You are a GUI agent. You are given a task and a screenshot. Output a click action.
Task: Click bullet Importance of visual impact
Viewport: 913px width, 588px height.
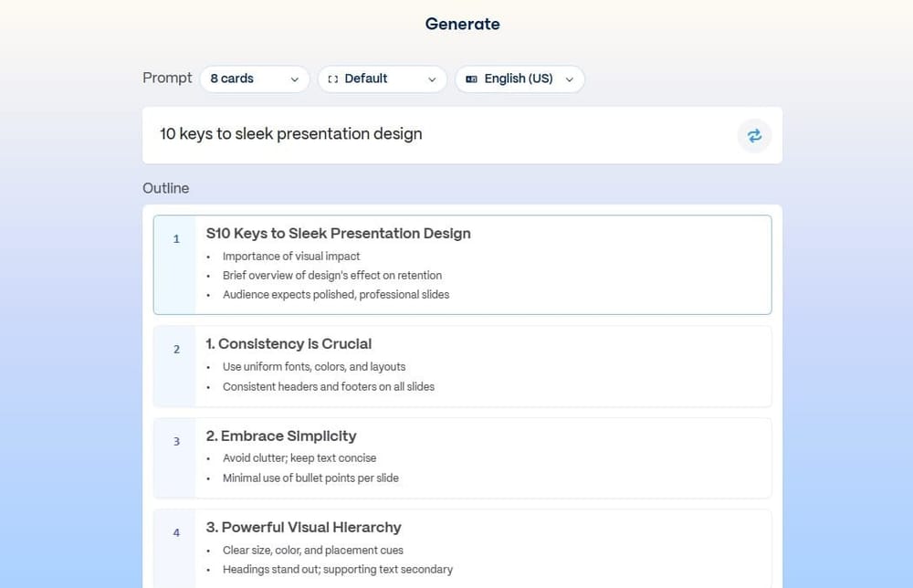pyautogui.click(x=290, y=256)
